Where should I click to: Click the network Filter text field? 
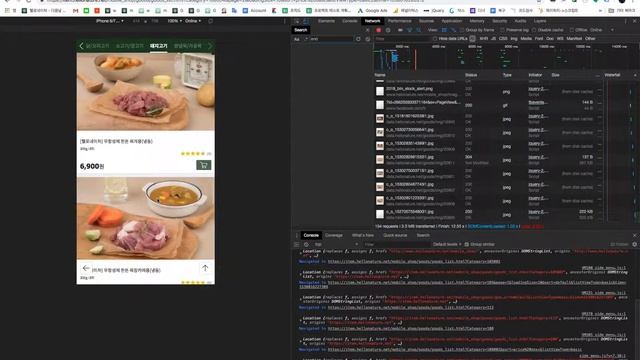pos(402,39)
